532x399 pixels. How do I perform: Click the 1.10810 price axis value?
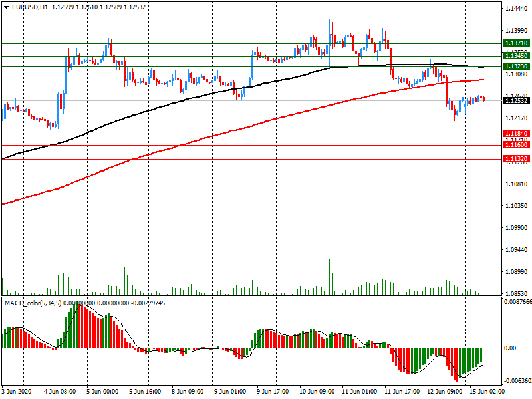(517, 184)
